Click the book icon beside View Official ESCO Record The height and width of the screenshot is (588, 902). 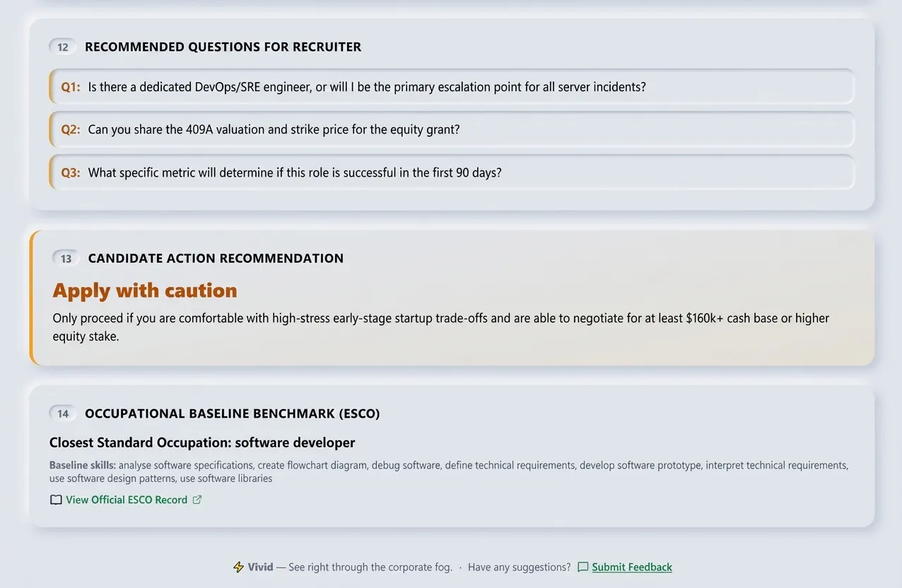[56, 500]
